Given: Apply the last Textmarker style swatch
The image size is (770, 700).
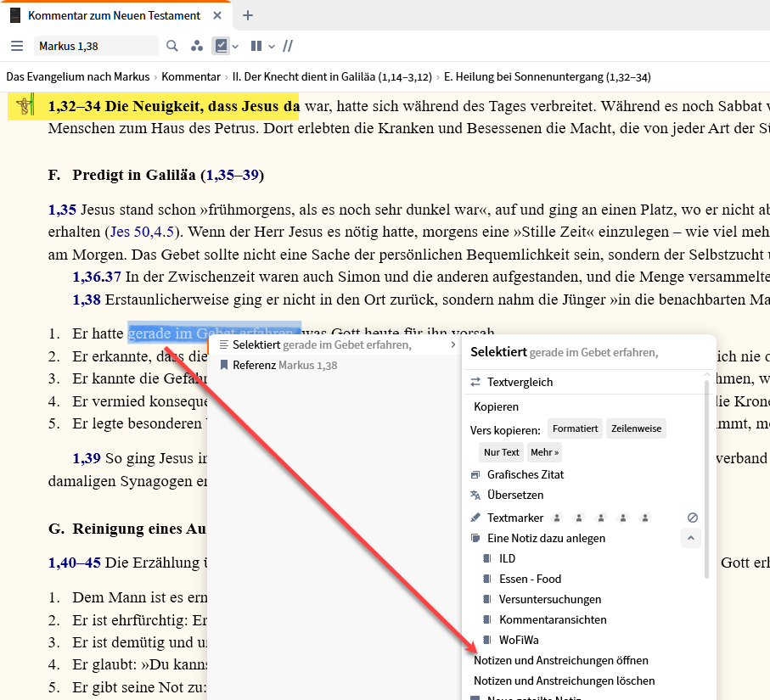Looking at the screenshot, I should click(x=645, y=518).
